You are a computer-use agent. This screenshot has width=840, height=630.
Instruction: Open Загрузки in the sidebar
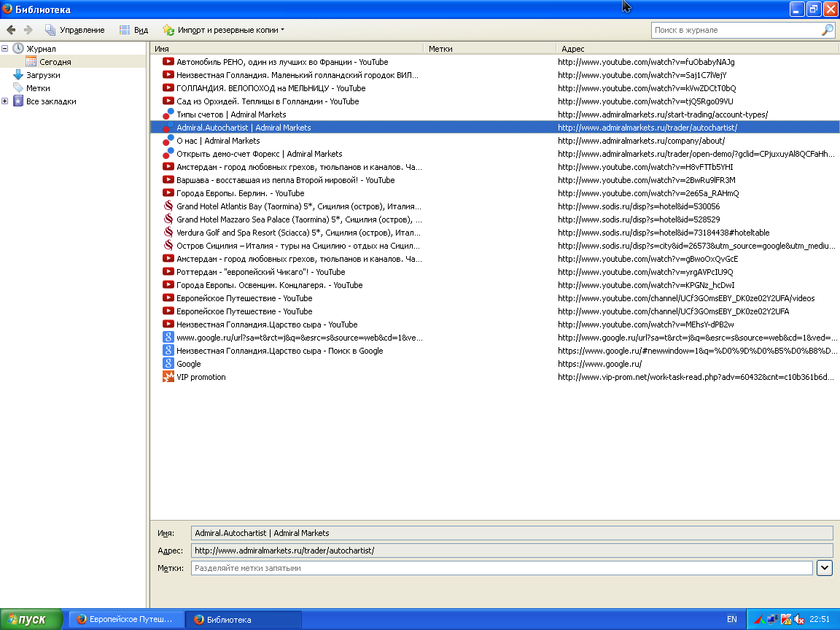tap(44, 75)
